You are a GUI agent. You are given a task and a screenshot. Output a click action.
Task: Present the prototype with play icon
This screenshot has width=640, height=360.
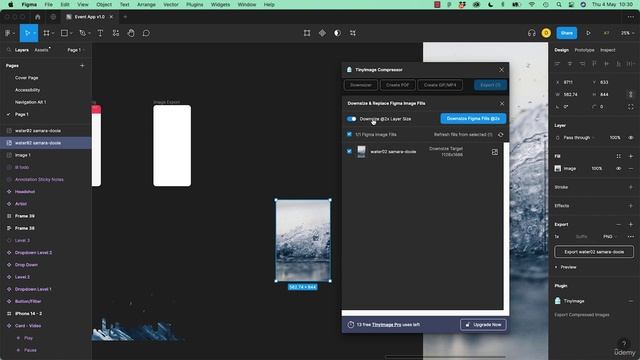coord(588,33)
